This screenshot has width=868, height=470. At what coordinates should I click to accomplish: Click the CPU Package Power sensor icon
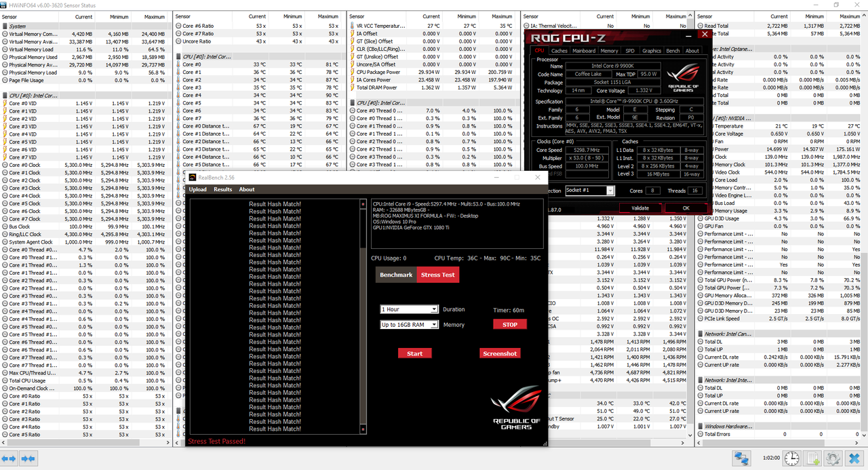[352, 72]
